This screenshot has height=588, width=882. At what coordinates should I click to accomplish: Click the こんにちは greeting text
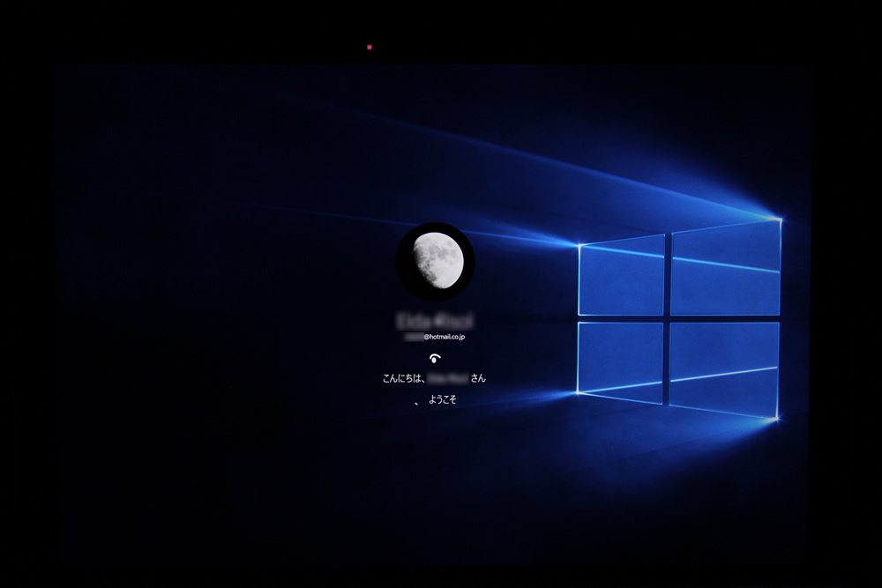click(434, 378)
